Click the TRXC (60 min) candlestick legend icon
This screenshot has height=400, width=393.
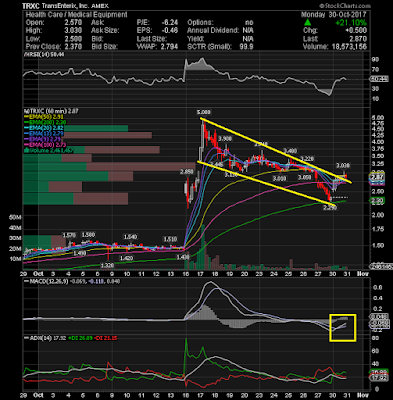point(25,111)
